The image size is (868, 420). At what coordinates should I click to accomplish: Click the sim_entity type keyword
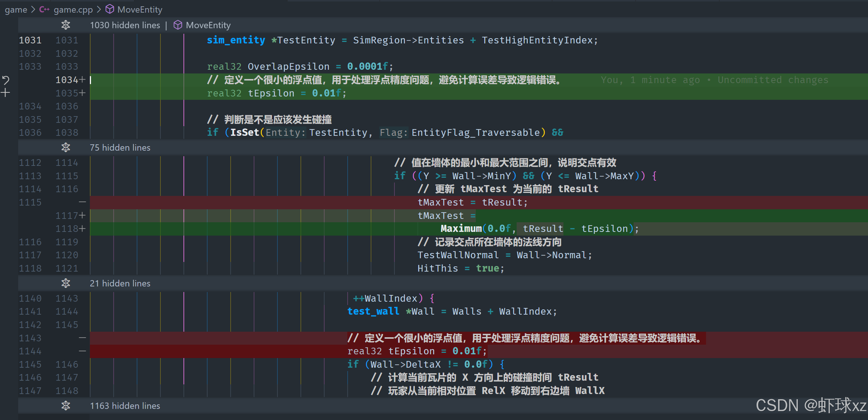pos(236,40)
